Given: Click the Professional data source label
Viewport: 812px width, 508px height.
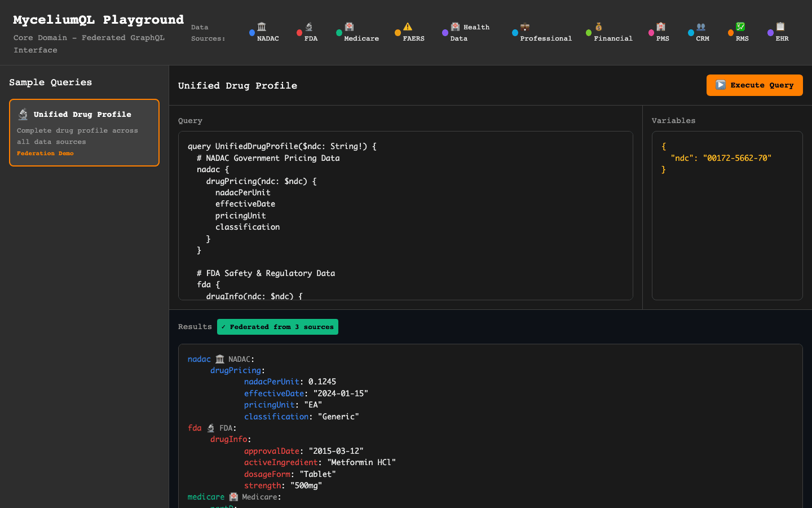Looking at the screenshot, I should (x=546, y=38).
